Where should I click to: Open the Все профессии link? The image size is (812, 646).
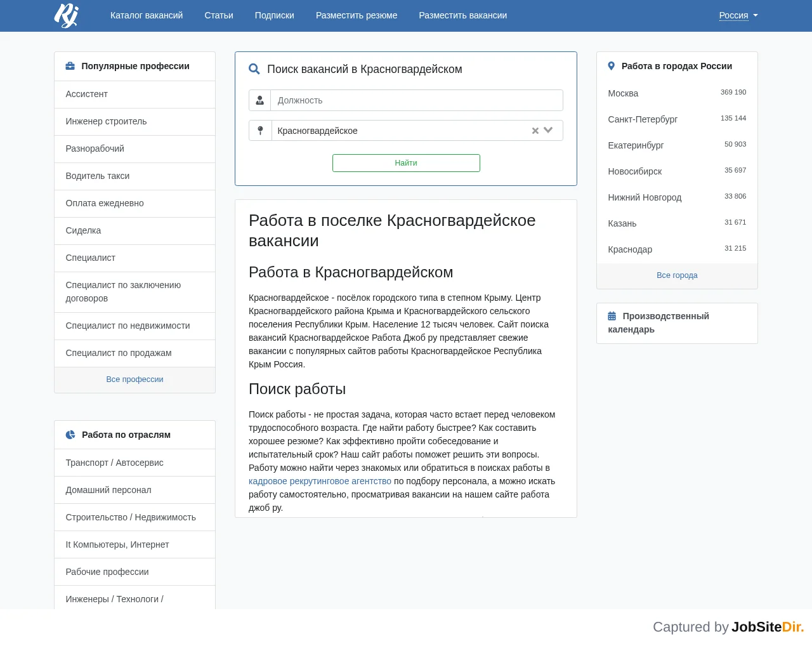tap(134, 379)
